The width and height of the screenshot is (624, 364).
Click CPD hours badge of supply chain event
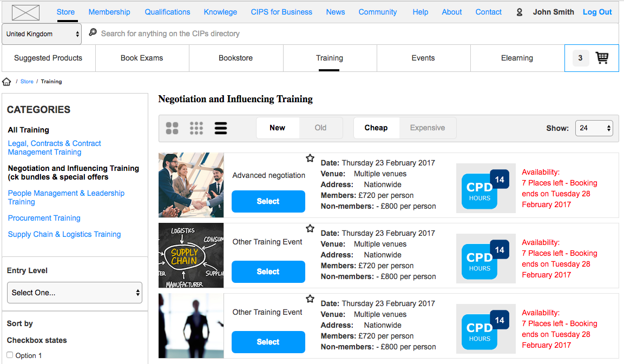pyautogui.click(x=485, y=259)
